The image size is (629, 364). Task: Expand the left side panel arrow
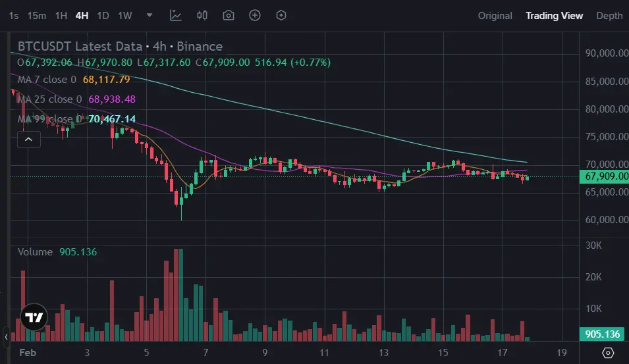(6, 337)
